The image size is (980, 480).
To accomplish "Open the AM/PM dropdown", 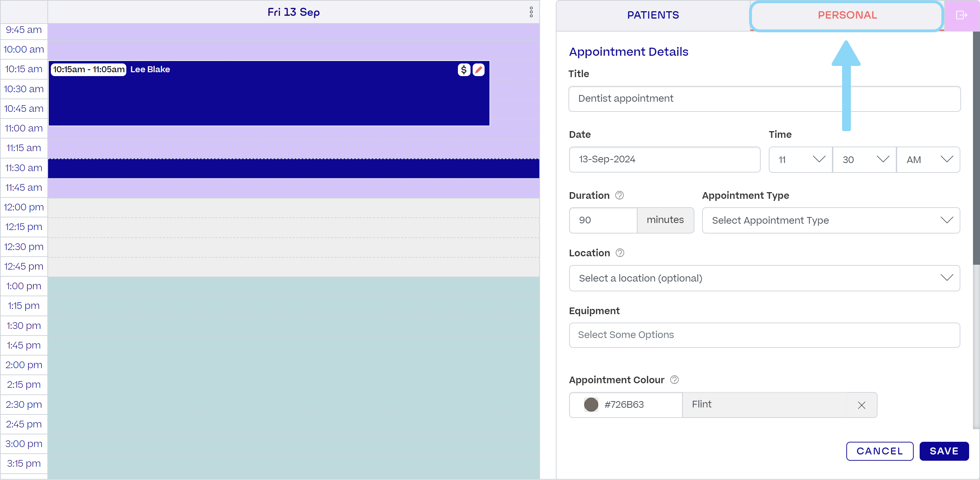I will click(928, 160).
